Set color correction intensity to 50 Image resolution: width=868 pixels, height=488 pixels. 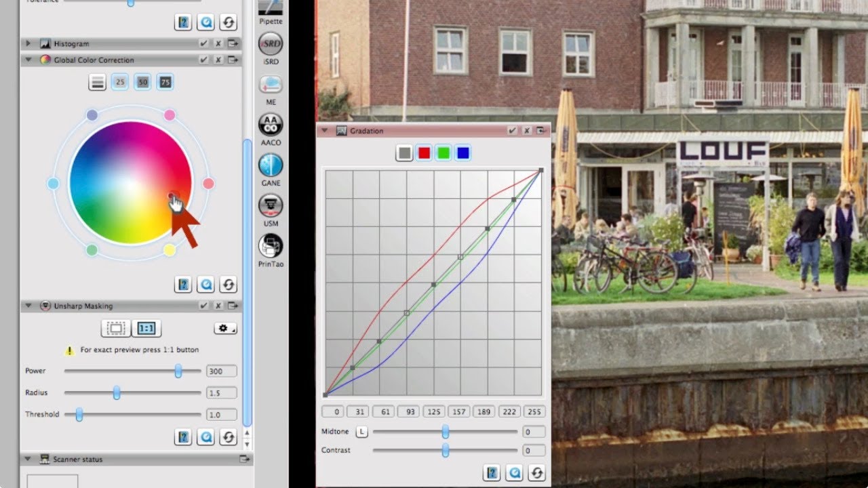[x=142, y=83]
